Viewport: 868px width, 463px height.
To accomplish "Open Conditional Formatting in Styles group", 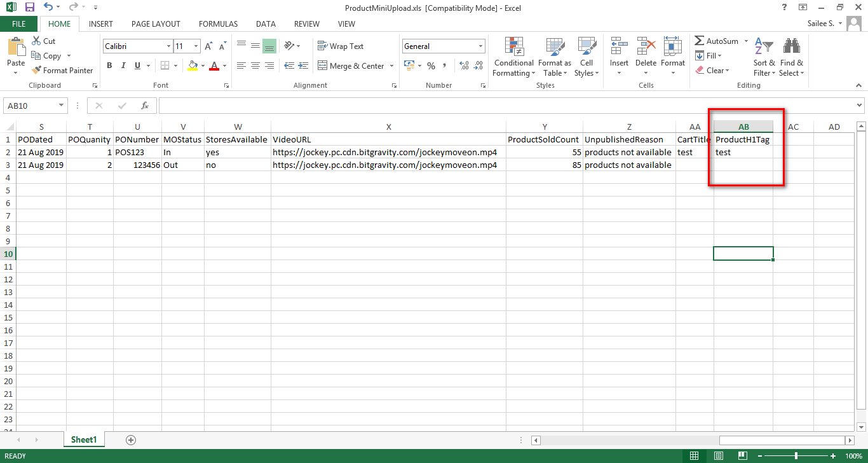I will click(x=513, y=56).
